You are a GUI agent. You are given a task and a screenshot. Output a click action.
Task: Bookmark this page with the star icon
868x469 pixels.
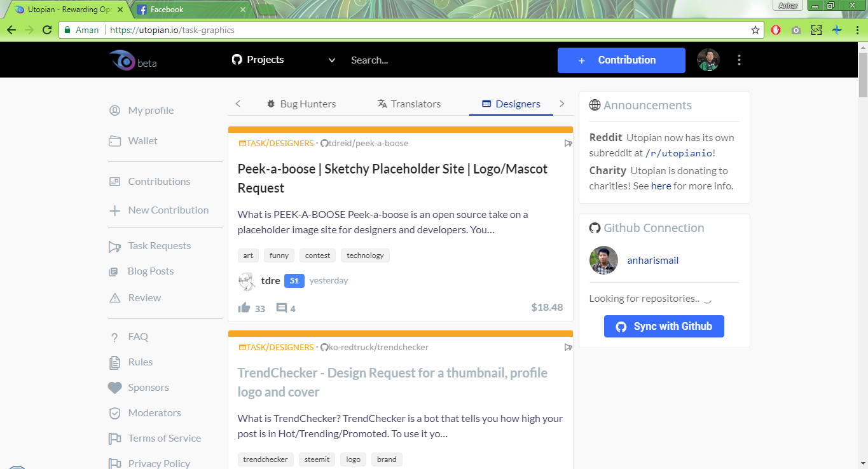(x=755, y=30)
